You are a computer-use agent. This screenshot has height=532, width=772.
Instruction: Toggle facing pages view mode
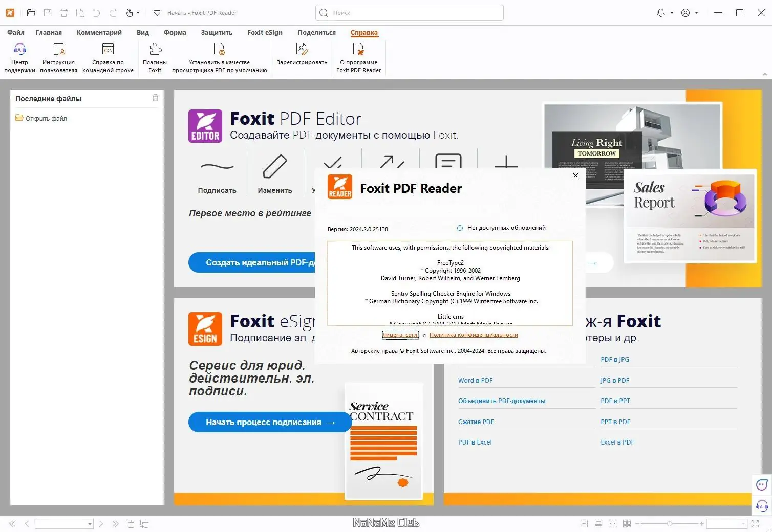612,524
